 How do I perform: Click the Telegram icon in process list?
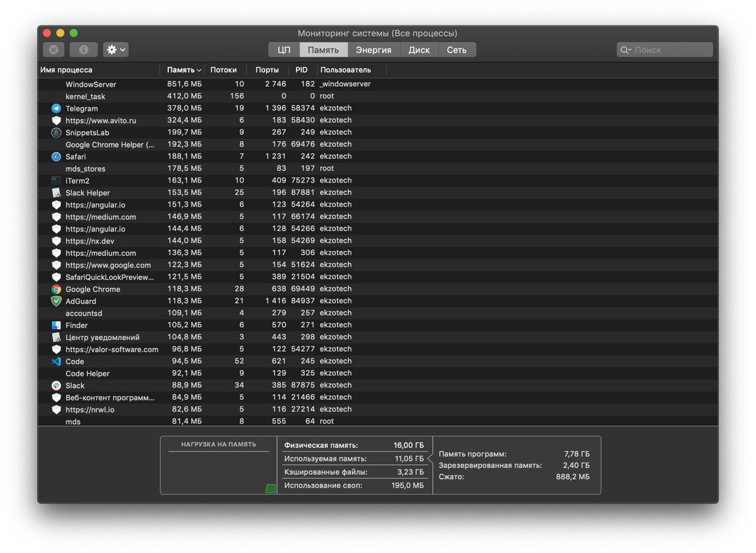pos(56,108)
